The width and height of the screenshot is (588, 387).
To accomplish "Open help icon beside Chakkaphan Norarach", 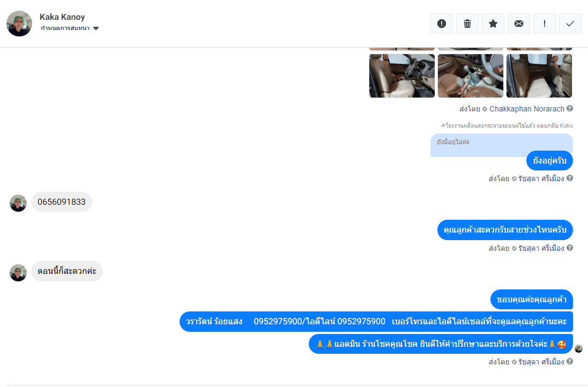I will coord(570,108).
